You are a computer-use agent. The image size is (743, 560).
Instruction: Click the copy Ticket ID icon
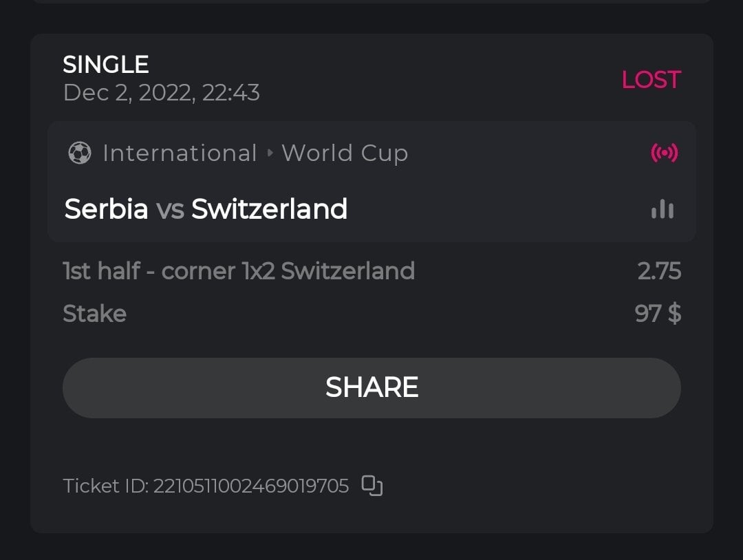click(372, 486)
